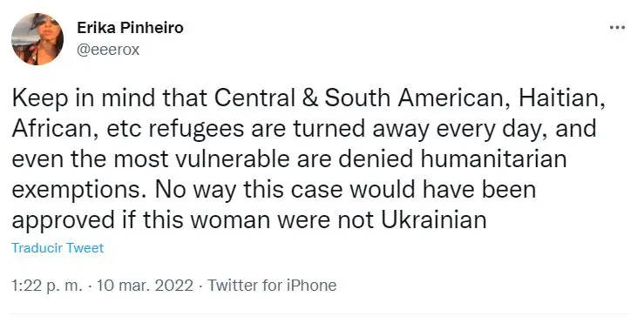
Task: Click the word woman in the tweet
Action: coord(230,221)
